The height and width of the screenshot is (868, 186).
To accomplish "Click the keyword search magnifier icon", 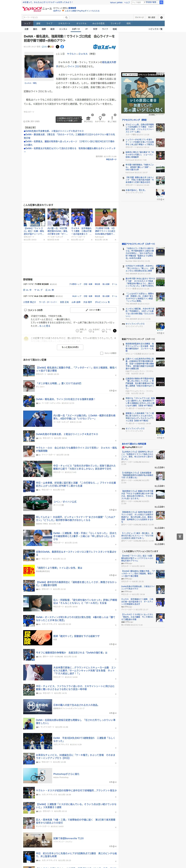I will (x=66, y=18).
